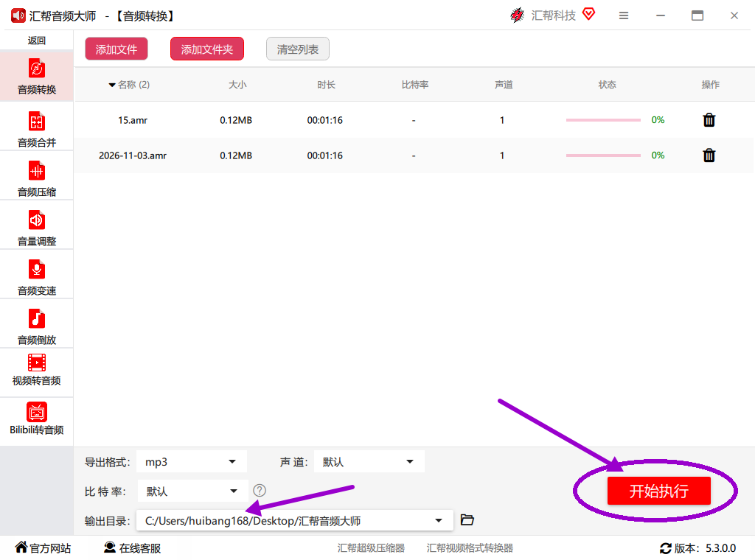
Task: Click the red heart diamond VIP icon
Action: click(588, 14)
